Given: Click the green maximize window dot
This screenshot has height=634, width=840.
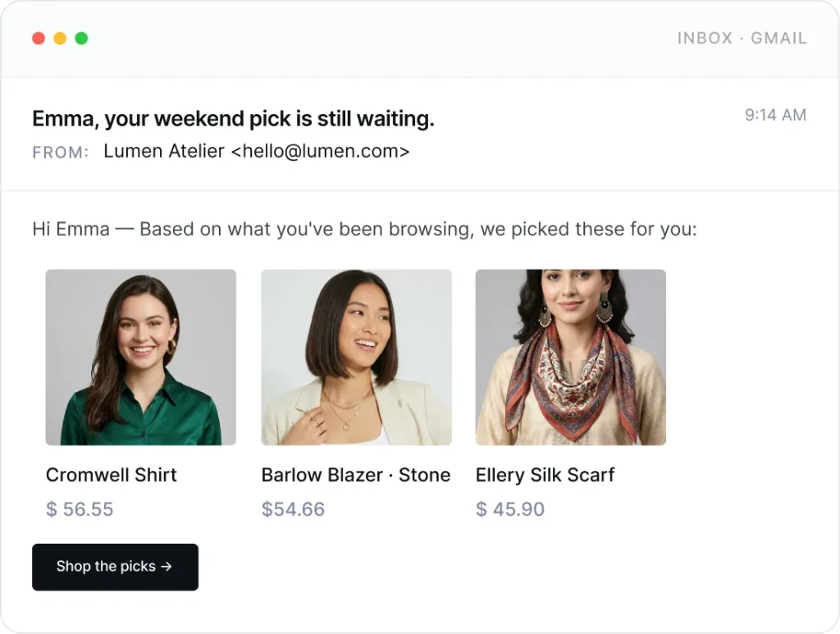Looking at the screenshot, I should (x=81, y=38).
